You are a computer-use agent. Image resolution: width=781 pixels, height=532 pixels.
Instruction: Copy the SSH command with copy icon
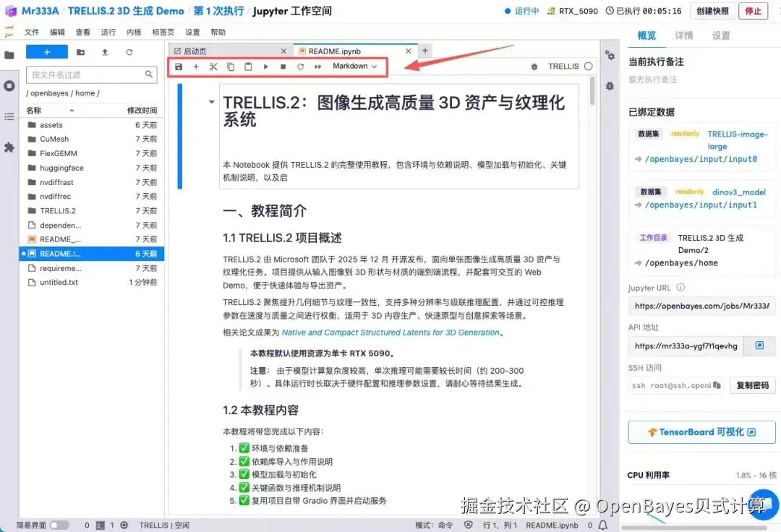717,385
